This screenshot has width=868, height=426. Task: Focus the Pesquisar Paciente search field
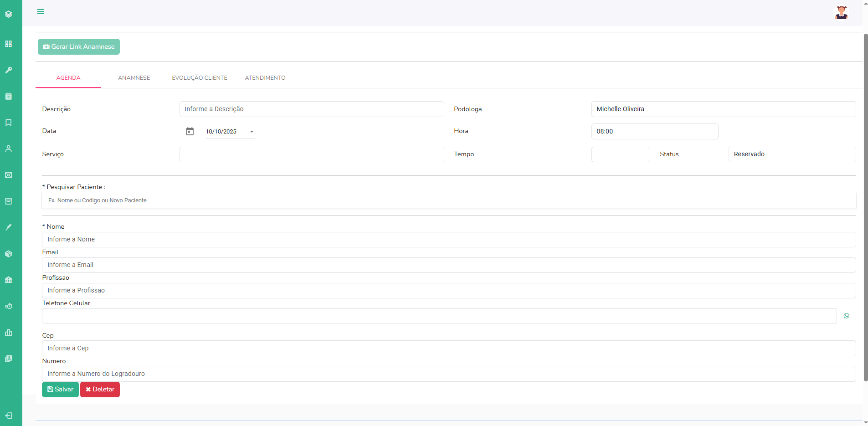point(448,200)
